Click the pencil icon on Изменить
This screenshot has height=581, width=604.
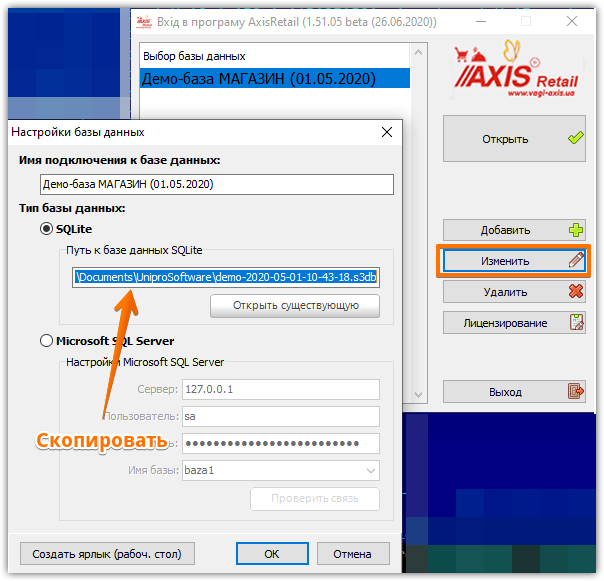[x=576, y=260]
